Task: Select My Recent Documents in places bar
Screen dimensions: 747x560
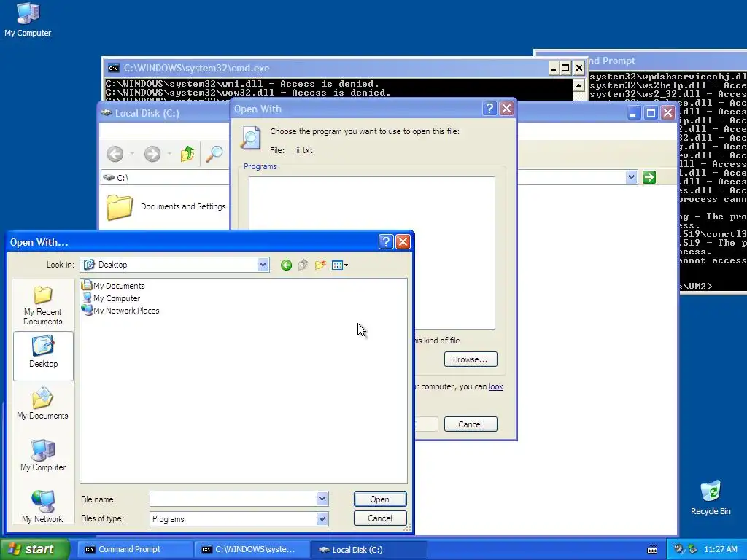Action: pos(43,306)
